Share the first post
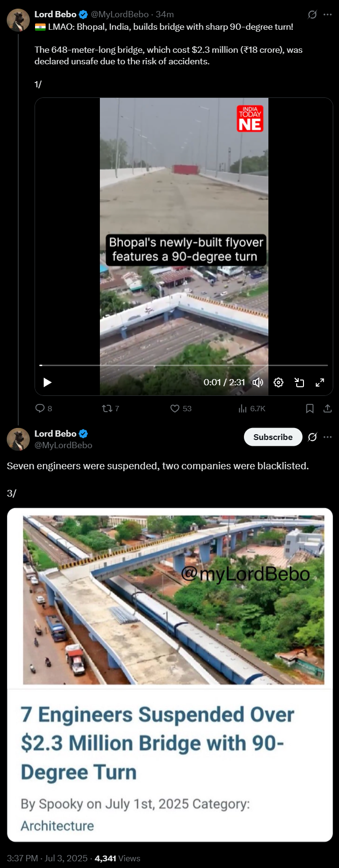 [327, 408]
